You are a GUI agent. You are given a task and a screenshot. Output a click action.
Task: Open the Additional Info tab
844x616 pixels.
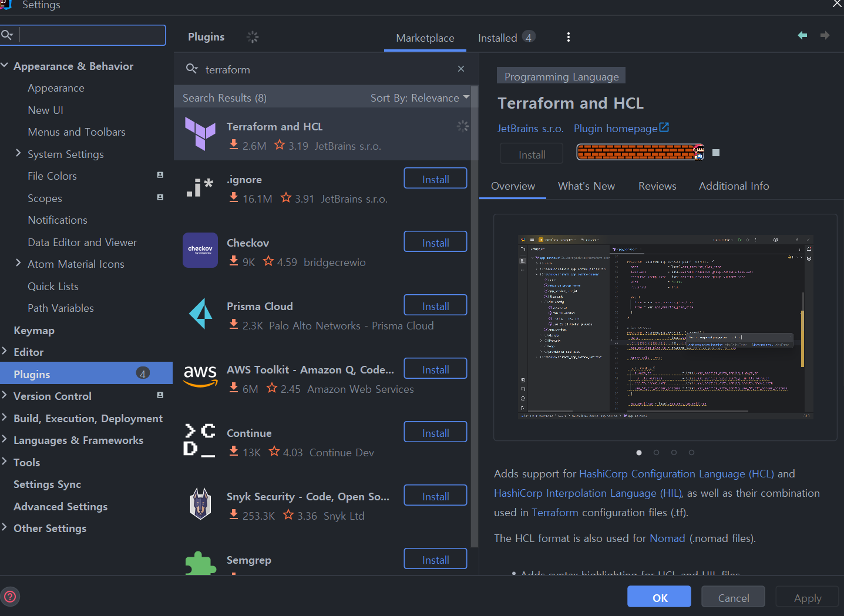tap(734, 186)
